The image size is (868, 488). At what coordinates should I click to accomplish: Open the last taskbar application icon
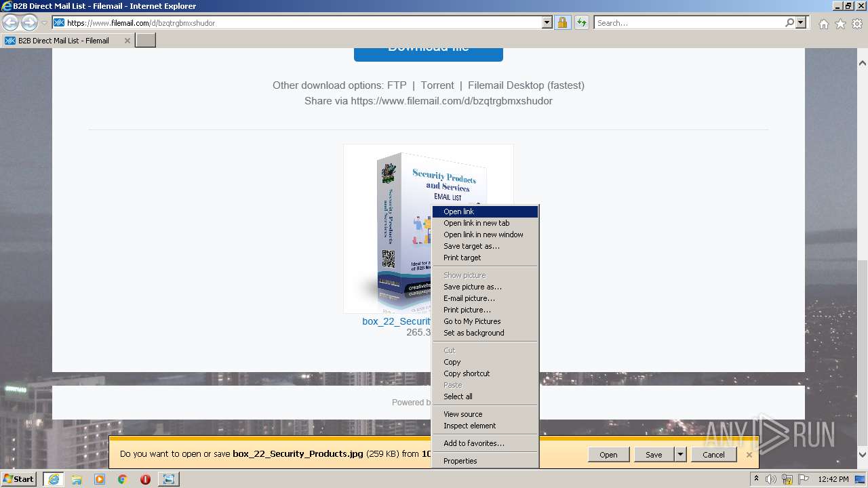click(168, 479)
